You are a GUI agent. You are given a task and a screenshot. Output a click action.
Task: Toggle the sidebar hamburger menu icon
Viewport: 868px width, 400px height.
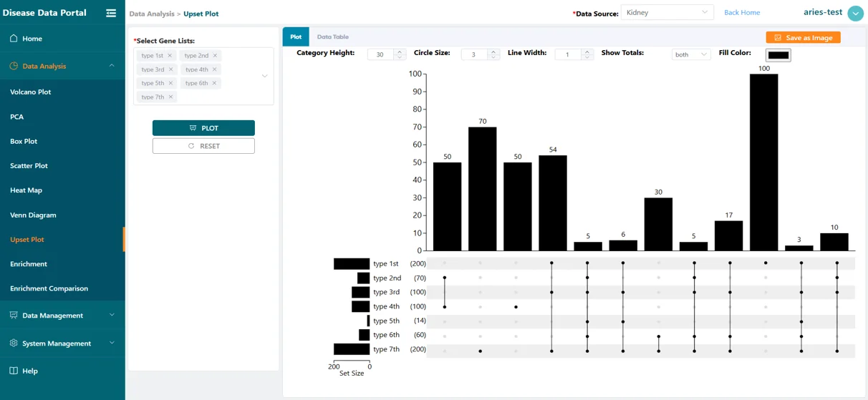[111, 13]
